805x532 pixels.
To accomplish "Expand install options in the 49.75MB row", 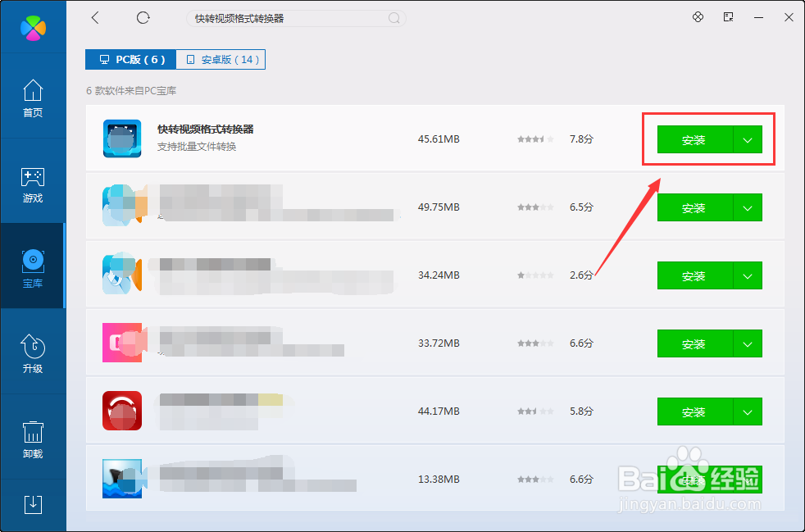I will [748, 207].
